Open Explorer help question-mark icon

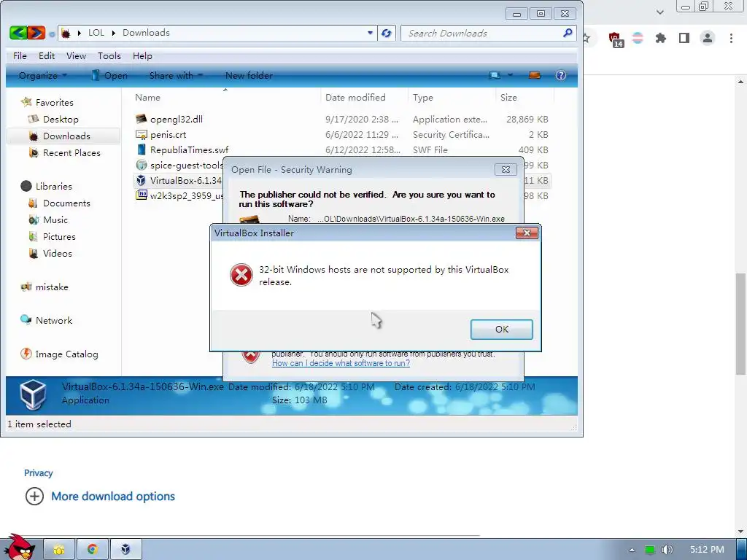click(561, 75)
